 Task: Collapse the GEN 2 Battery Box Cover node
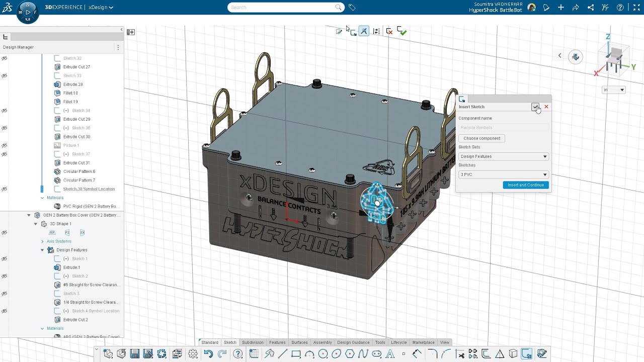[29, 215]
